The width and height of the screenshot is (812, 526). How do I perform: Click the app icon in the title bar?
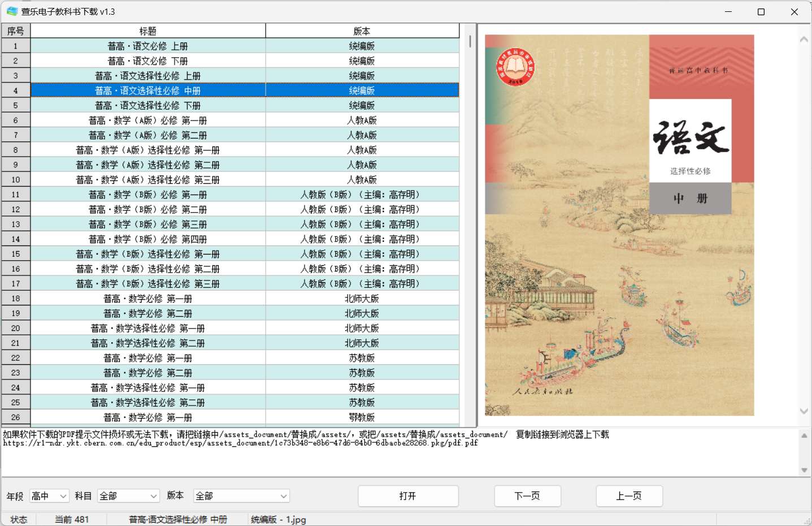12,11
